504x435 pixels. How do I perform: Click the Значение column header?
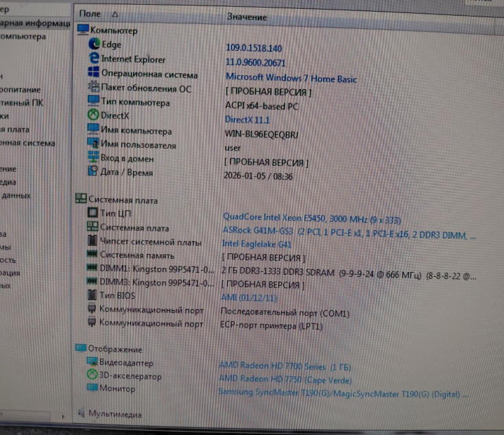point(247,16)
